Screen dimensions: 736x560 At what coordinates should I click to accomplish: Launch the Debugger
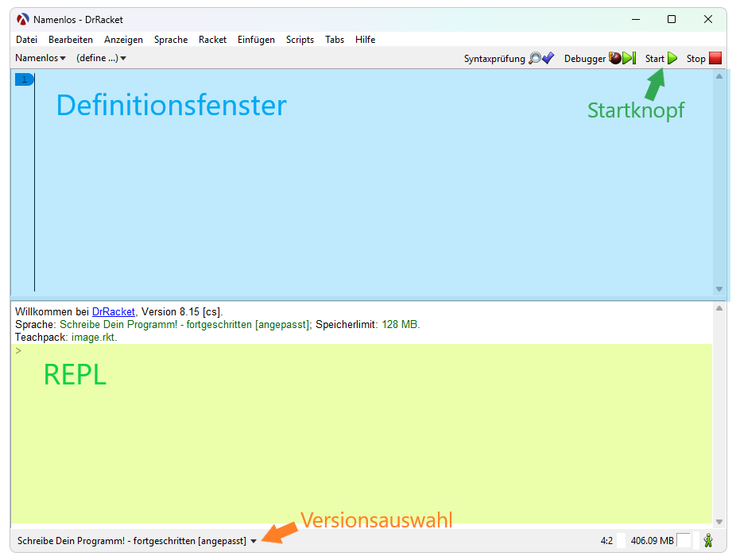[x=600, y=59]
